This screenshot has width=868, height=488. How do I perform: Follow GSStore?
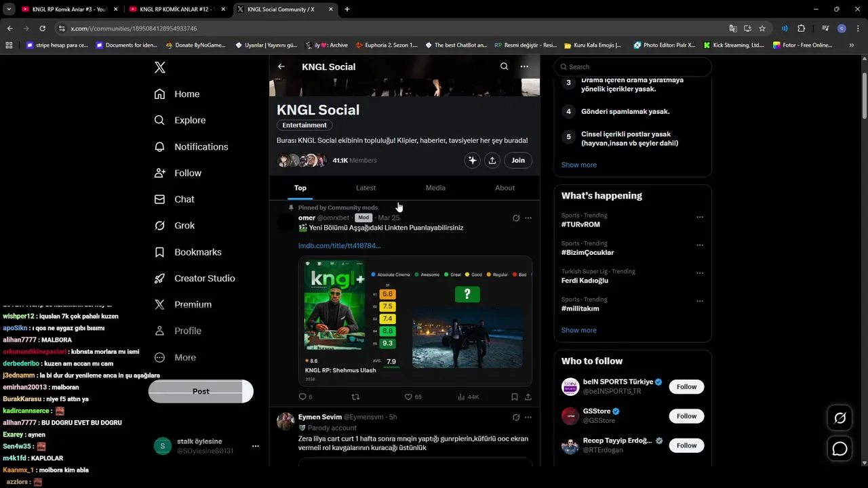tap(686, 416)
